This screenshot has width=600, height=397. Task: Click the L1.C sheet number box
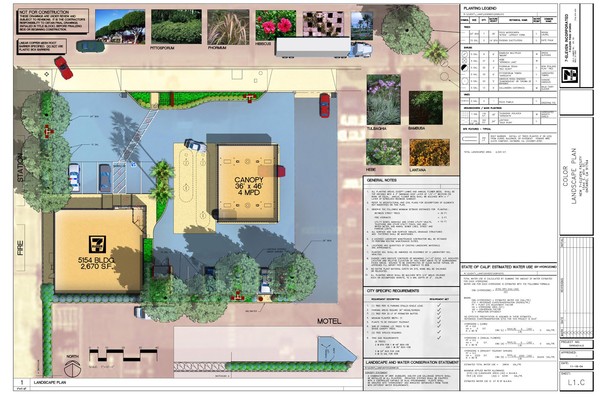pos(576,382)
